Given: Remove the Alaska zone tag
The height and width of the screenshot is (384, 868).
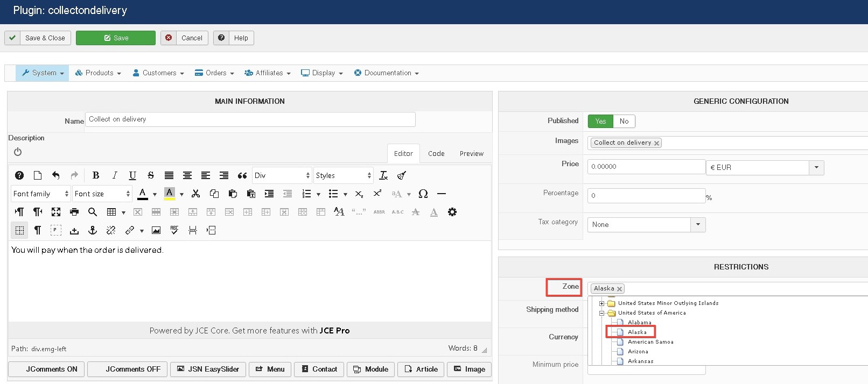Looking at the screenshot, I should [x=619, y=289].
